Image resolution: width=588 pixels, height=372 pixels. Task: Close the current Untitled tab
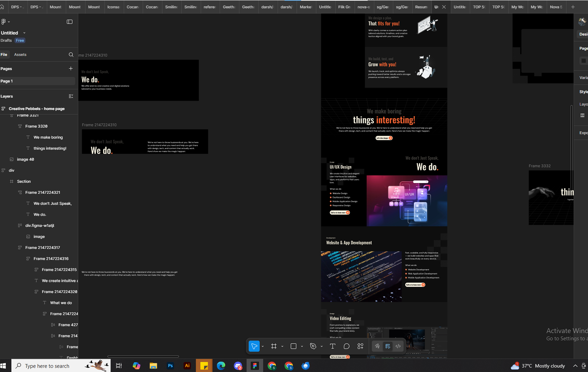(444, 7)
